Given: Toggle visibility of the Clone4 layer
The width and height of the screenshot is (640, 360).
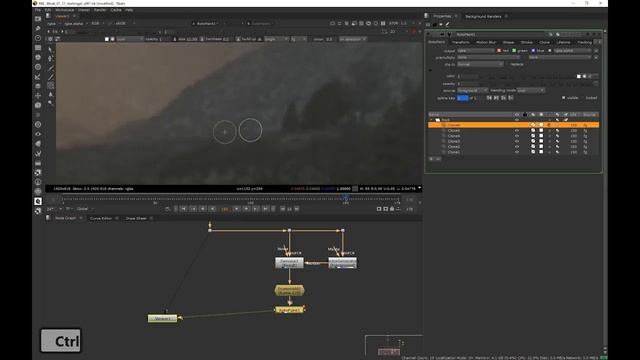Looking at the screenshot, I should [x=517, y=136].
